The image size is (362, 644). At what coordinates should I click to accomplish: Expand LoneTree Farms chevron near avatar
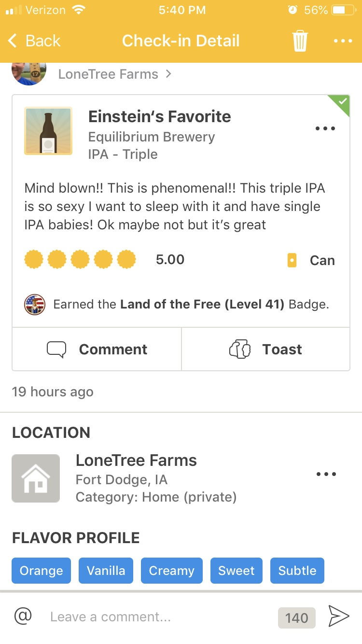click(x=168, y=74)
